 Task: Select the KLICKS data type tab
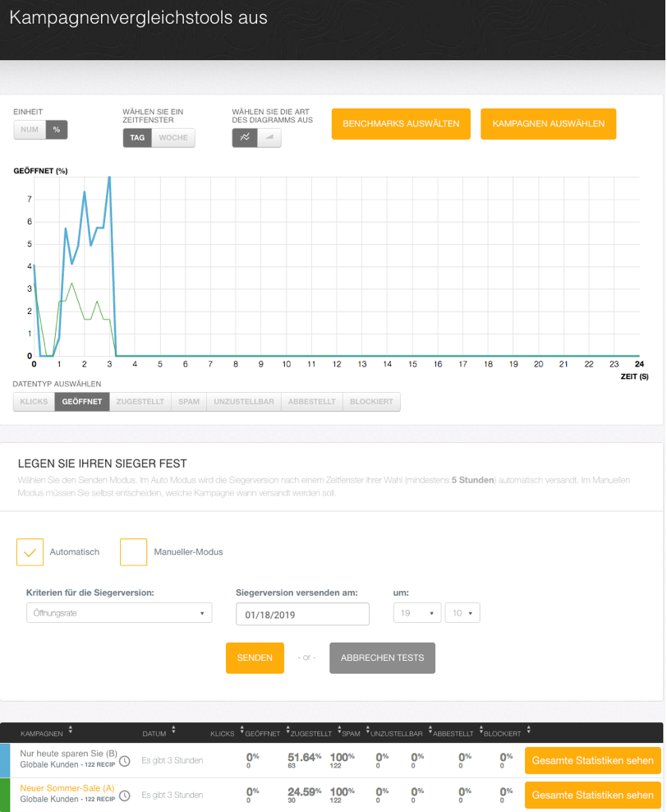coord(34,402)
